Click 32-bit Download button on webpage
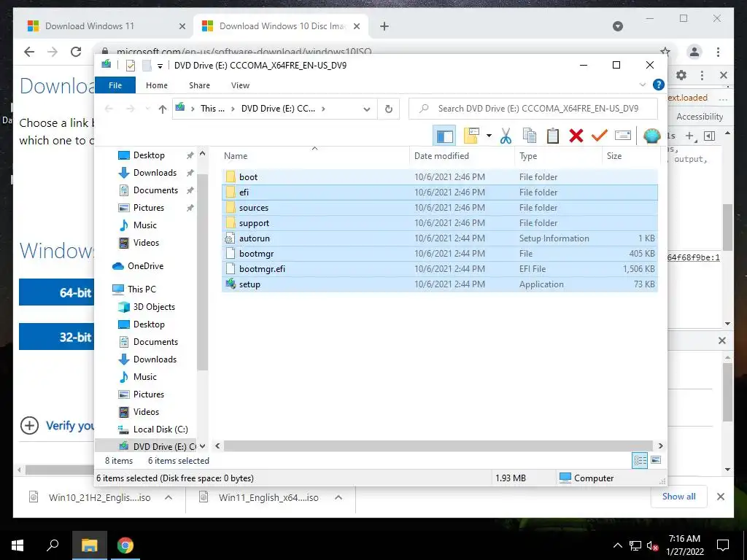The image size is (747, 560). point(57,337)
